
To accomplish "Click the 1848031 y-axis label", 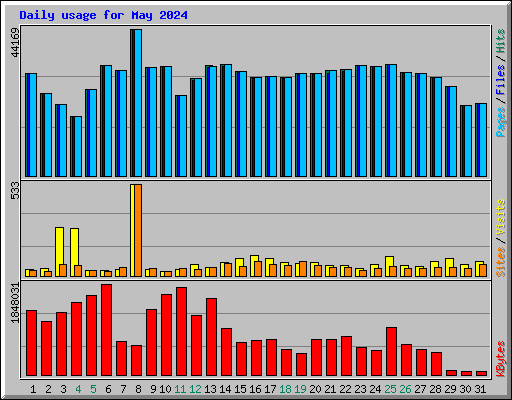I will point(15,303).
